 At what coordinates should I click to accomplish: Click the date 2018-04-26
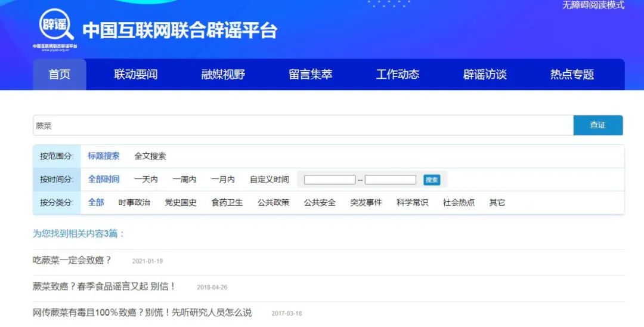tap(212, 288)
